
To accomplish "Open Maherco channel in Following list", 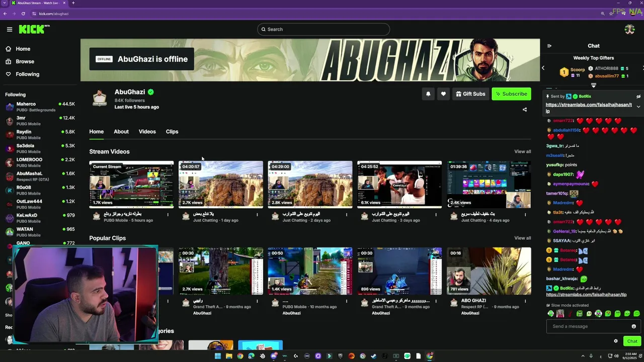I will (40, 107).
